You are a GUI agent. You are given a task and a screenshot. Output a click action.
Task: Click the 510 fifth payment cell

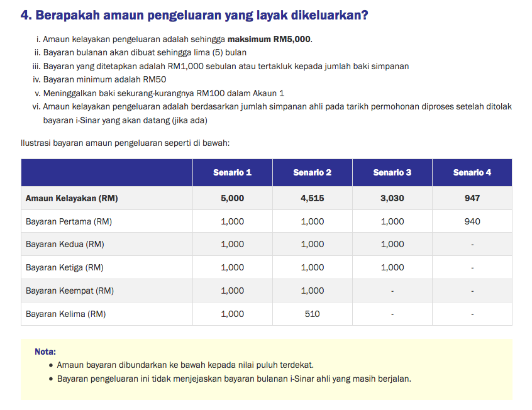[x=312, y=314]
